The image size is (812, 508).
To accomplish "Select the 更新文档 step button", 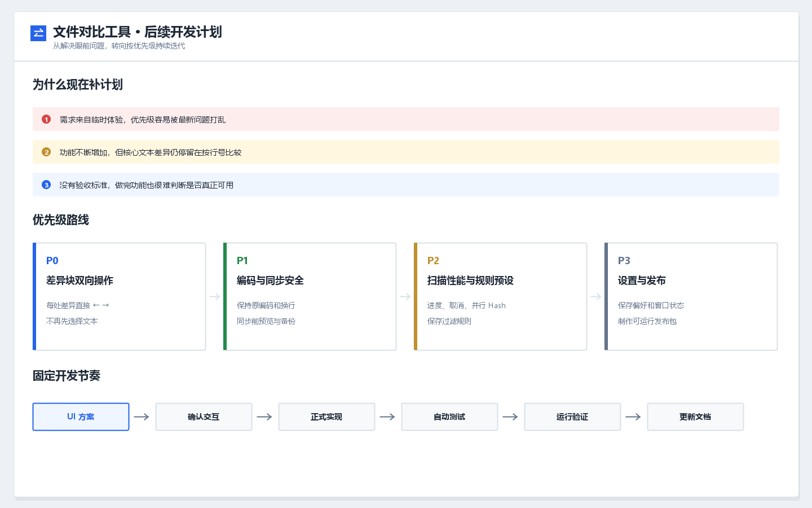I will 695,417.
